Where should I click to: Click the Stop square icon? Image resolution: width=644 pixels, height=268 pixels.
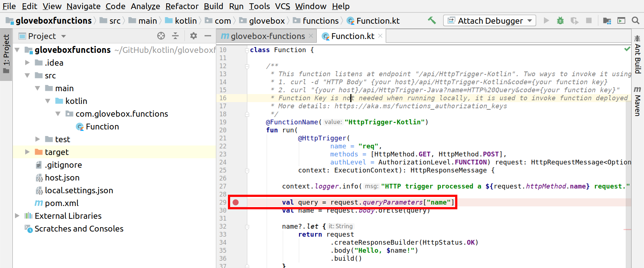(589, 20)
